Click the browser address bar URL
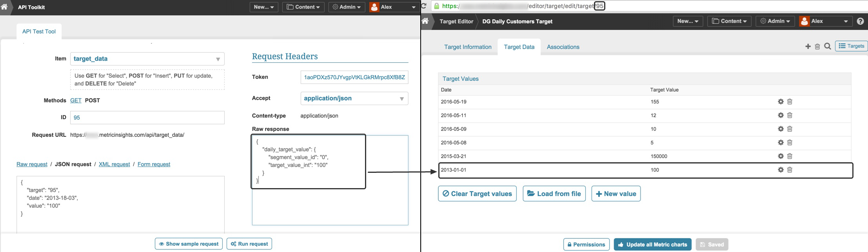868x252 pixels. click(523, 6)
